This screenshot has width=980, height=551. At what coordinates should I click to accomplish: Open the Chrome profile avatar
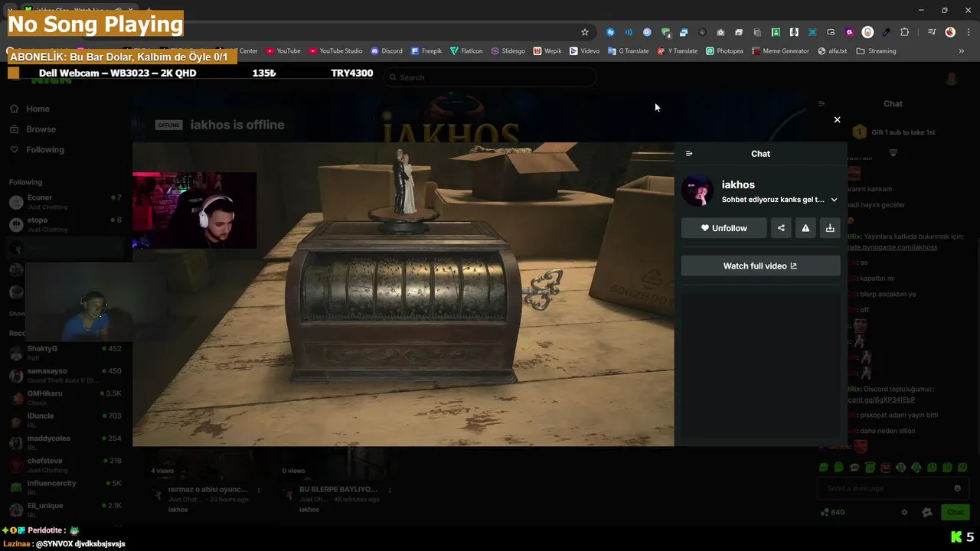pyautogui.click(x=950, y=32)
